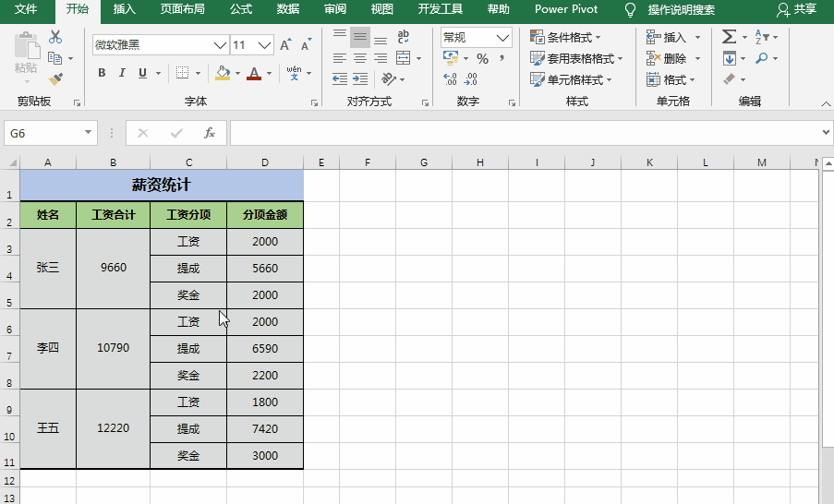Apply percent style
The width and height of the screenshot is (834, 504).
482,58
